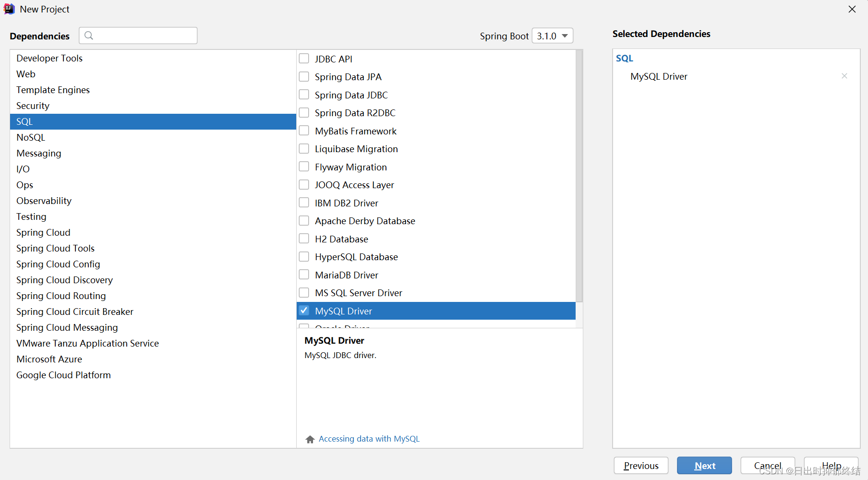The image size is (868, 480).
Task: Close the New Project dialog
Action: (852, 9)
